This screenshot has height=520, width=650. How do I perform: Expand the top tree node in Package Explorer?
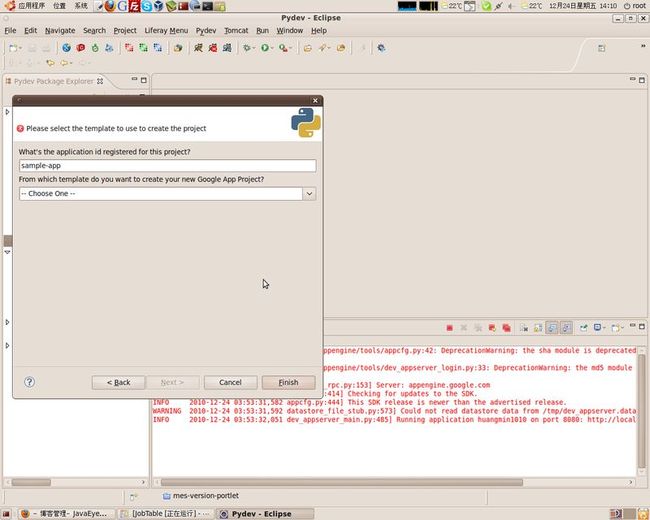point(7,112)
